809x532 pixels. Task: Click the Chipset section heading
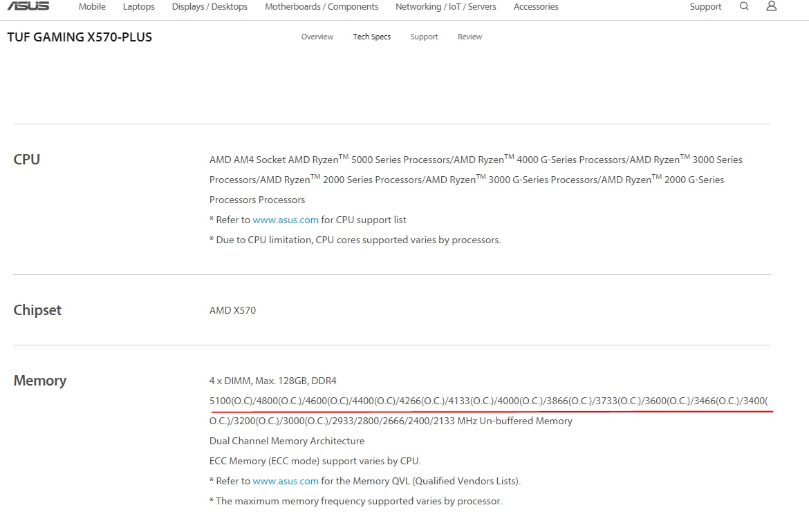37,310
